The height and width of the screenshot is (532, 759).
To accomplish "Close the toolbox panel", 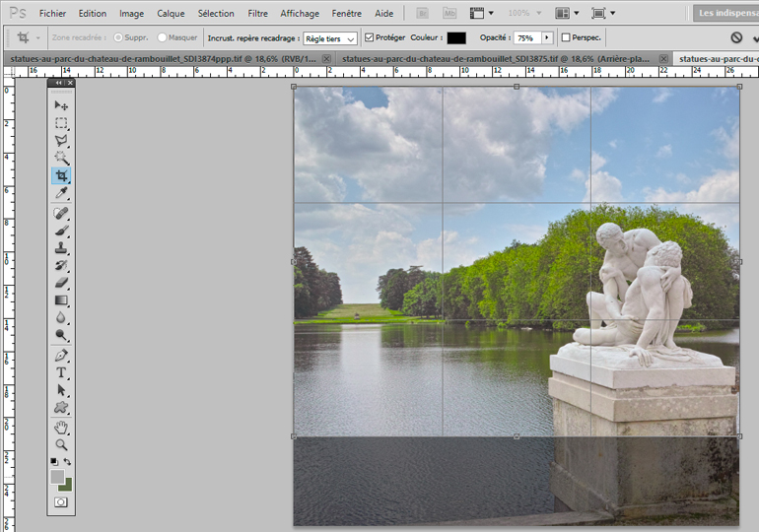I will (70, 83).
